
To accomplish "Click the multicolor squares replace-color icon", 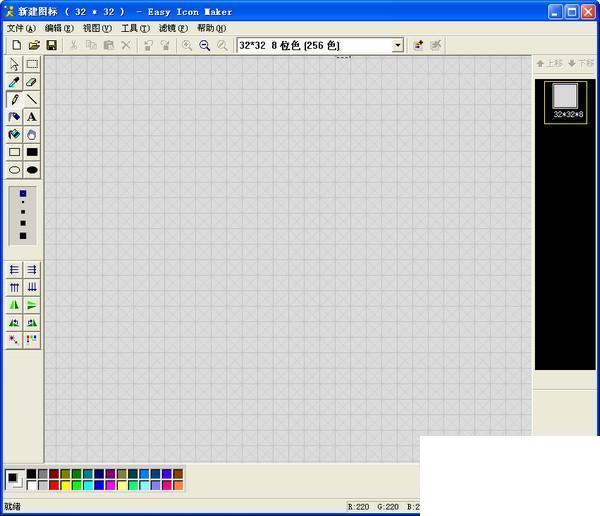I will click(32, 340).
